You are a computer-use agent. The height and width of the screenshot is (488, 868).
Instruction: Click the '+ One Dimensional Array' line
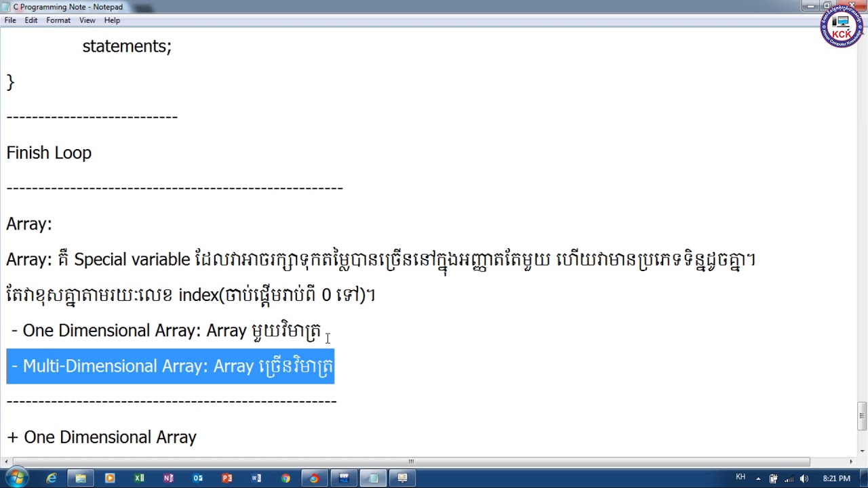102,437
